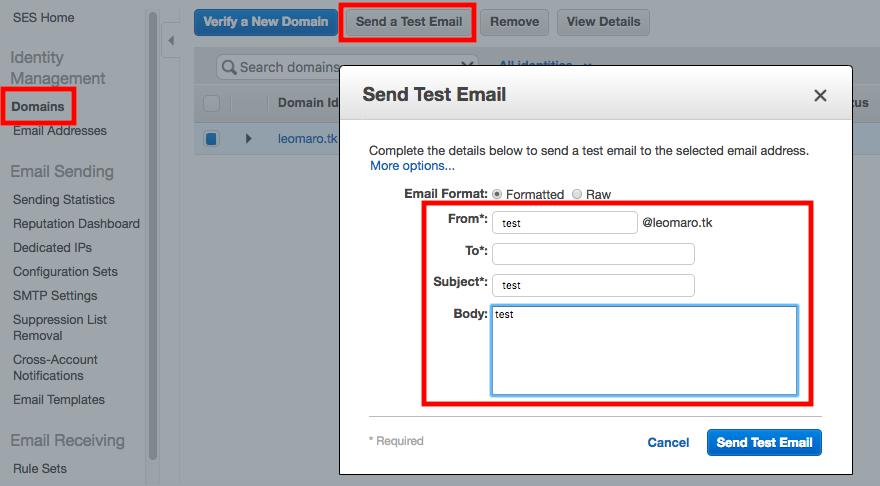Go to Sending Statistics page
880x486 pixels.
pos(64,200)
